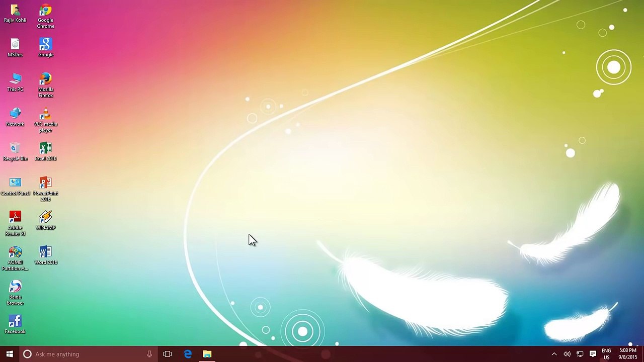644x362 pixels.
Task: Click the Cortana 'Ask me anything' search box
Action: coord(88,354)
